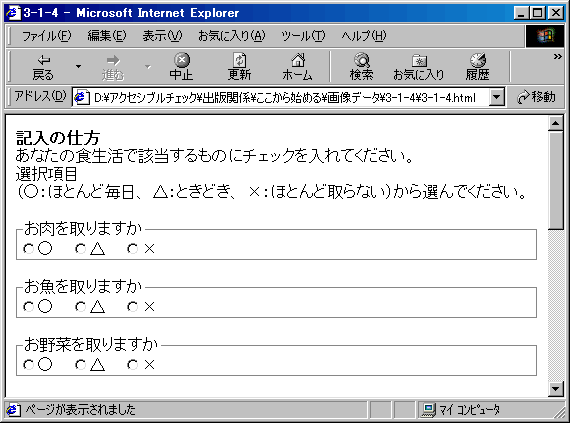Click the 進む forward arrow icon
Image resolution: width=570 pixels, height=423 pixels.
(x=113, y=60)
